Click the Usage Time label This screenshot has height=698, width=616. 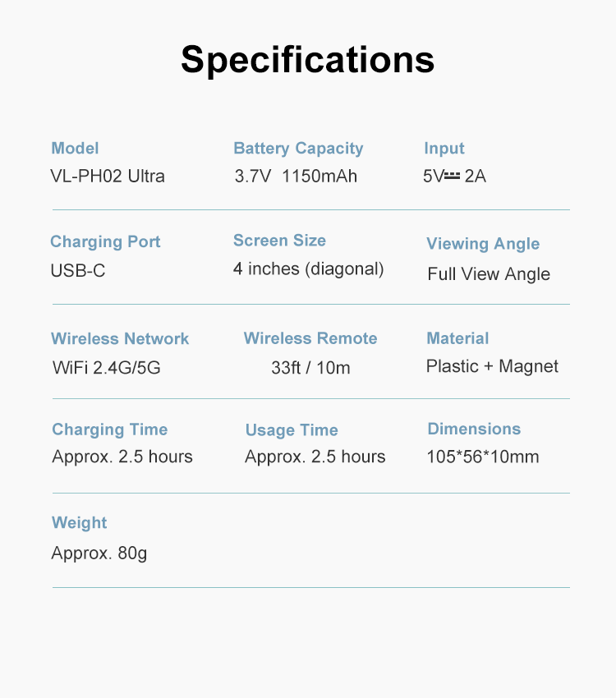(x=292, y=430)
